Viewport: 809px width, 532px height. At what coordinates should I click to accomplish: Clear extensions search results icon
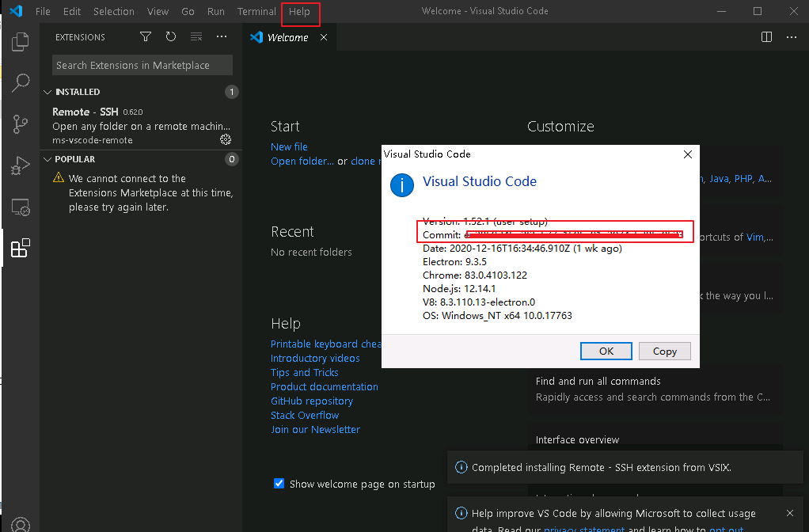tap(196, 36)
